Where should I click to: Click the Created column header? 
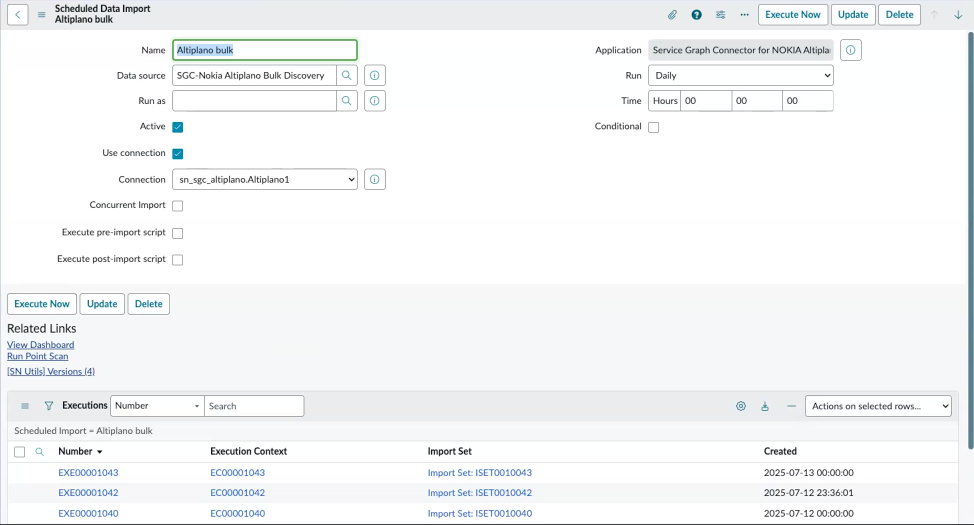[780, 451]
